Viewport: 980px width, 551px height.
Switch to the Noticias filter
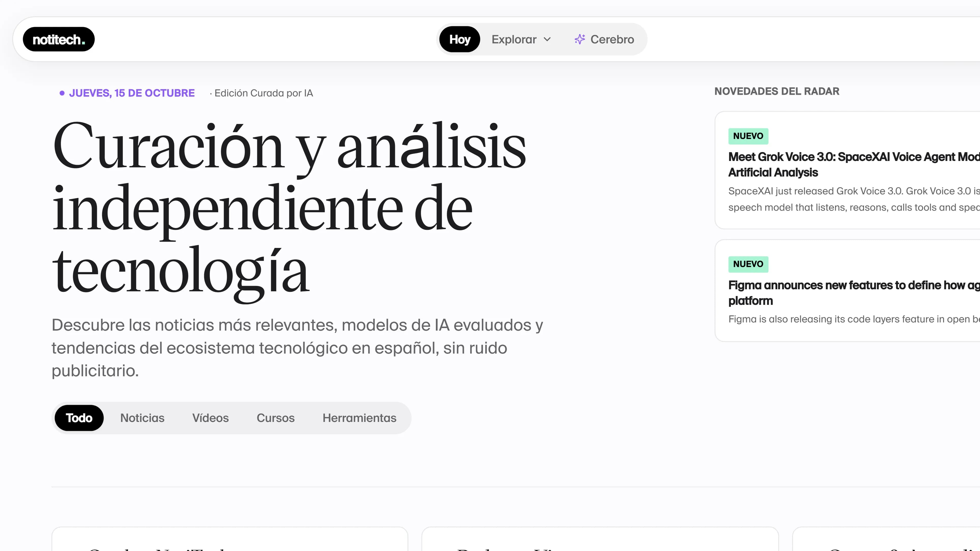pyautogui.click(x=142, y=418)
